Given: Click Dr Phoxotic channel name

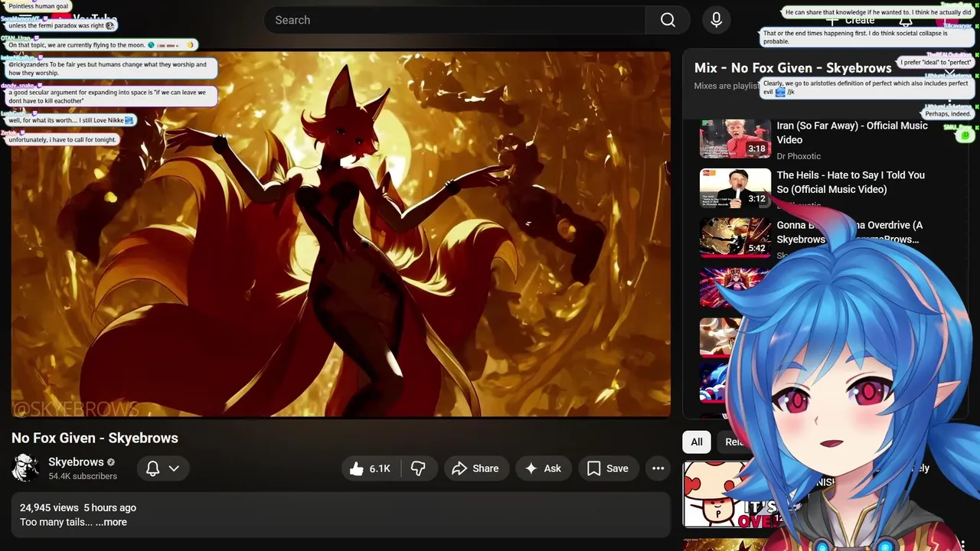Looking at the screenshot, I should pos(799,156).
